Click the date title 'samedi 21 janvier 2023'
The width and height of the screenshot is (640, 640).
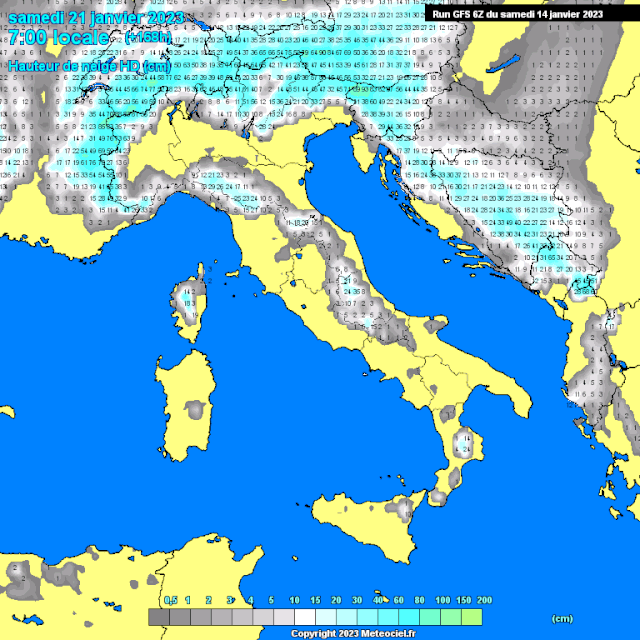[96, 18]
